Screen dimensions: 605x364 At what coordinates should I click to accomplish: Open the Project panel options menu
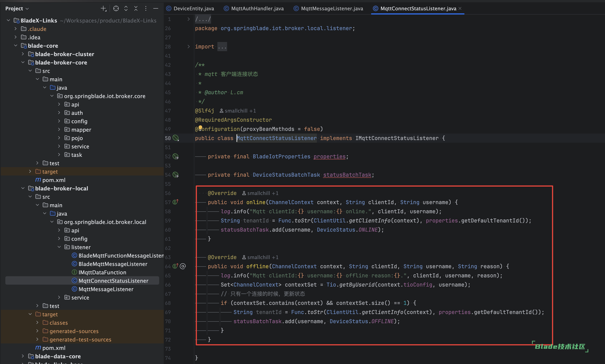point(146,9)
